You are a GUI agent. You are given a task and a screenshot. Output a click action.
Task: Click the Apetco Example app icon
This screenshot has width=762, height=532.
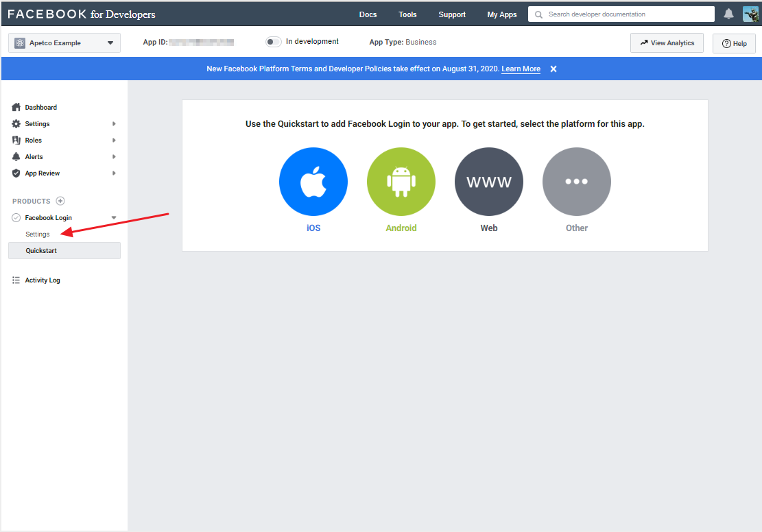click(20, 43)
